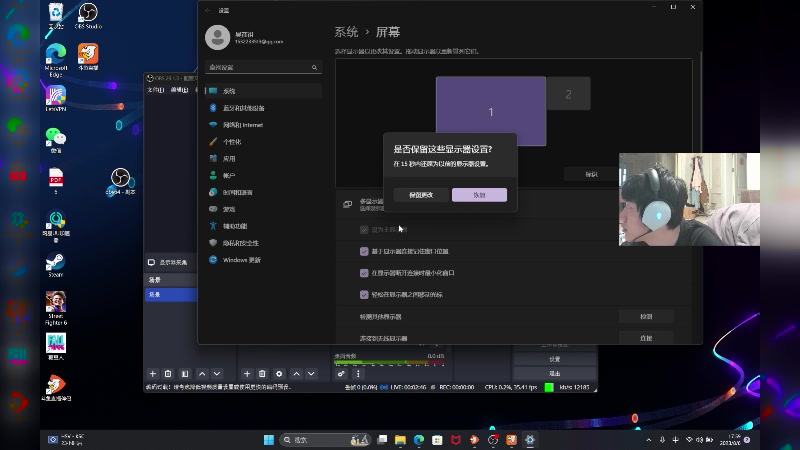
Task: Toggle ease cursor movement between displays checkbox
Action: click(x=364, y=294)
